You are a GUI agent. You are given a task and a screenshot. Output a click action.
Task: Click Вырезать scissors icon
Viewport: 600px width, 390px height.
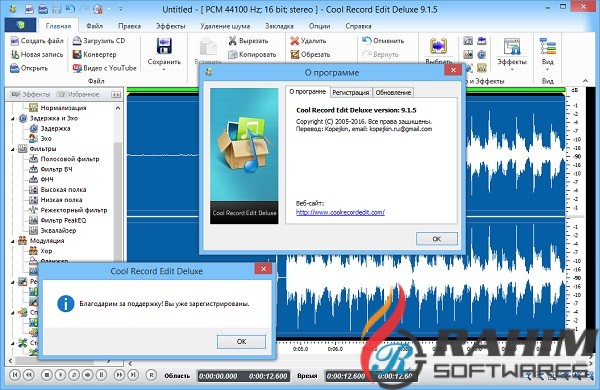pyautogui.click(x=232, y=41)
